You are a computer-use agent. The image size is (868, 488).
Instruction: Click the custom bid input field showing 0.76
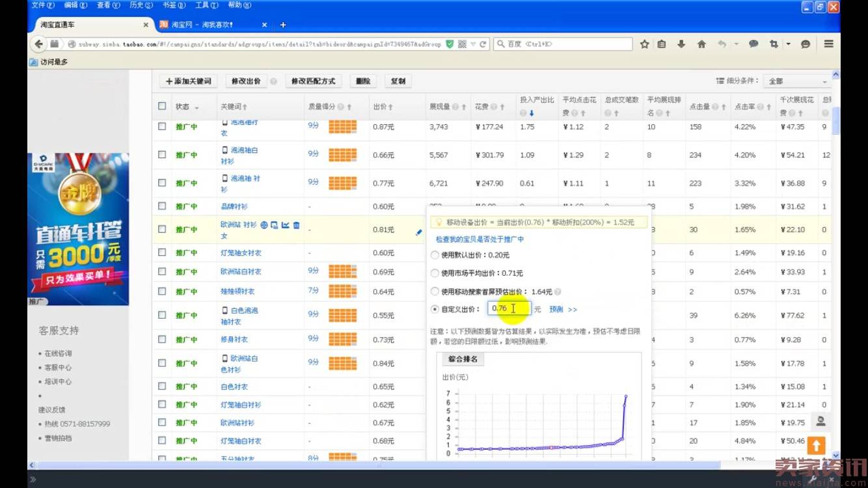pos(509,308)
